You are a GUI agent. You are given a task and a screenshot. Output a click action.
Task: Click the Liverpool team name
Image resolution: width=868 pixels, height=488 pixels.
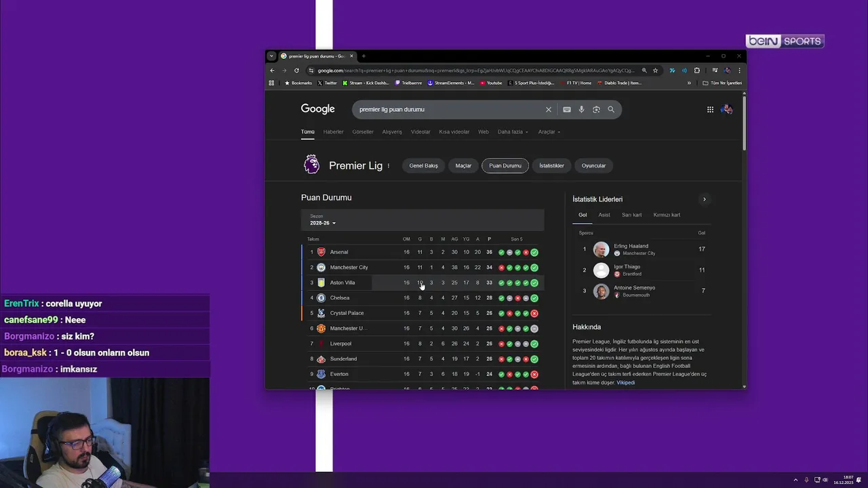click(x=340, y=344)
